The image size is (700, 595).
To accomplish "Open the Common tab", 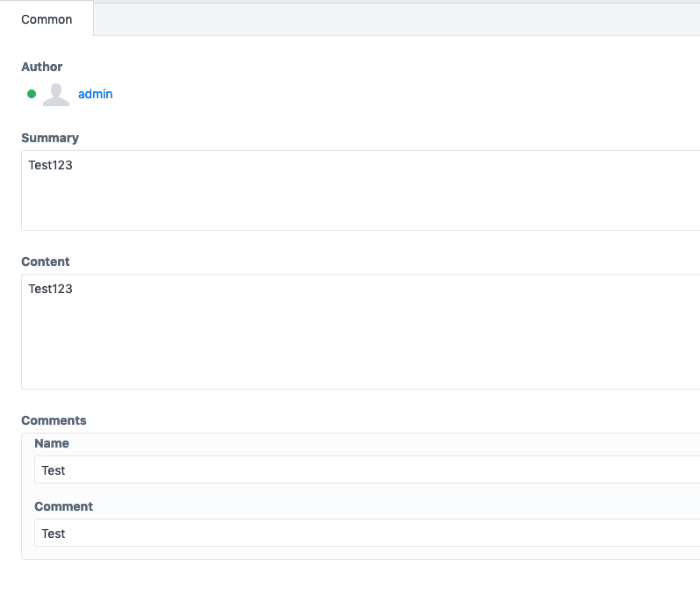I will pos(47,19).
